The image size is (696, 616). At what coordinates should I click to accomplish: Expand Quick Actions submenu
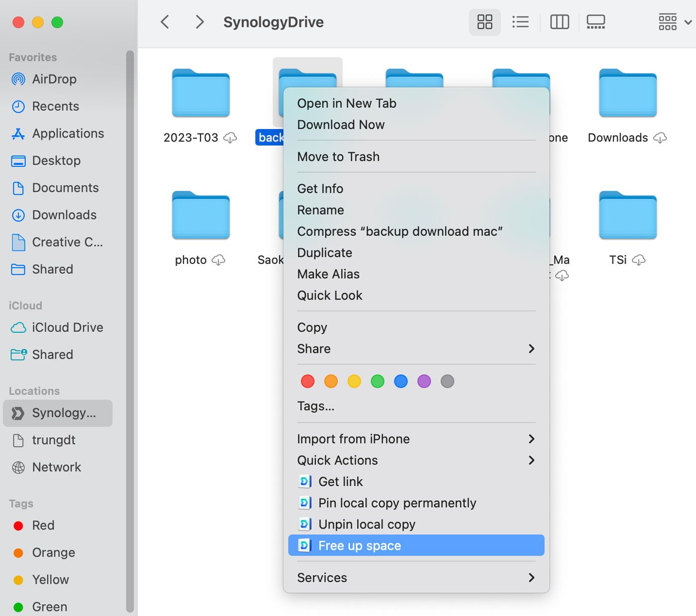[x=416, y=461]
